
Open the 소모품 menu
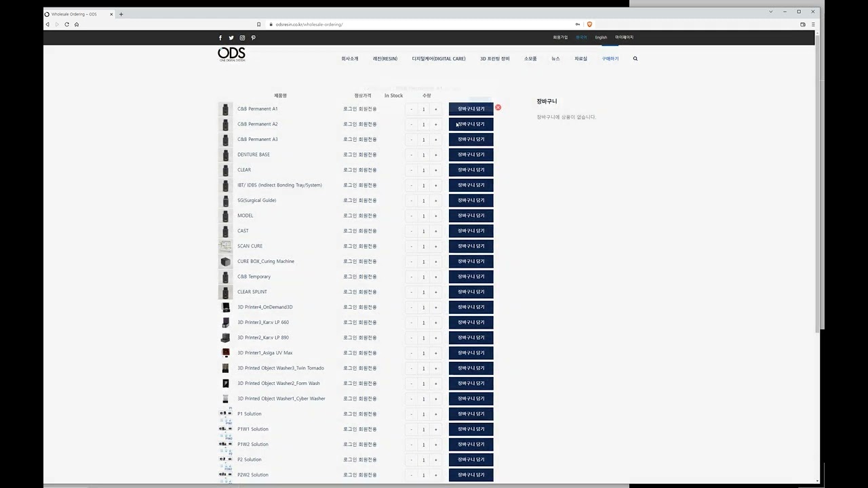point(530,58)
